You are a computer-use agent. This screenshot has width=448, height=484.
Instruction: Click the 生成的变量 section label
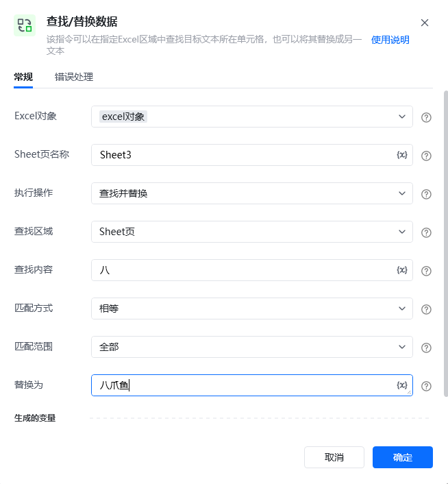pyautogui.click(x=35, y=418)
